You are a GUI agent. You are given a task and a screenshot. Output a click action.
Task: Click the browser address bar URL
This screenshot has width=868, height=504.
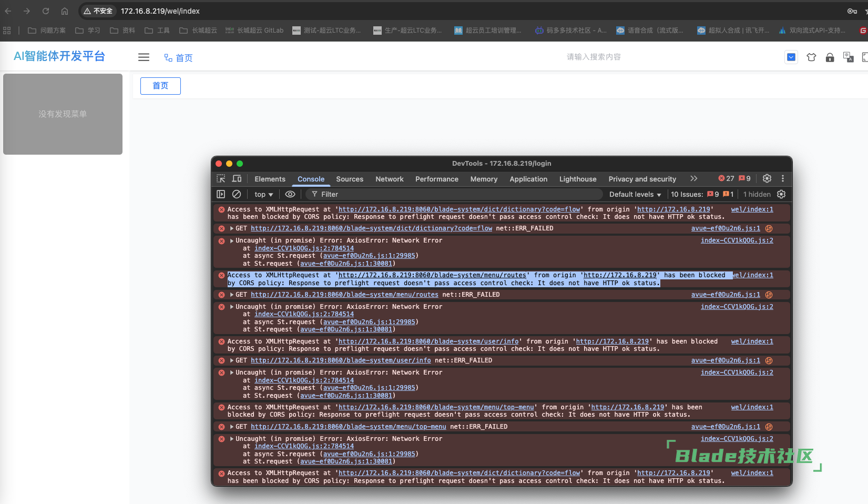point(160,11)
